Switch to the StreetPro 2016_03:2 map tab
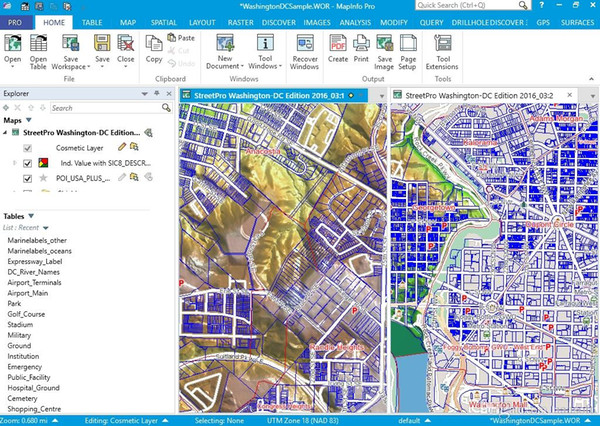The width and height of the screenshot is (600, 426). (x=479, y=95)
